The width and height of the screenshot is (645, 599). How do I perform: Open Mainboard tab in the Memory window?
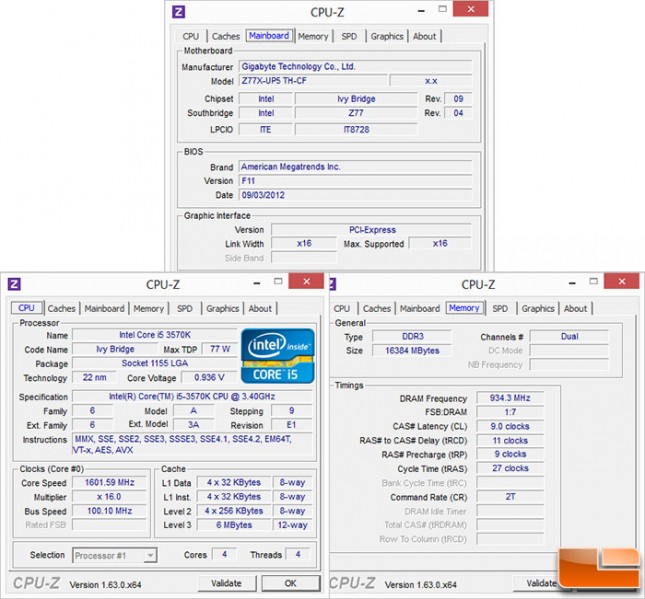point(420,309)
